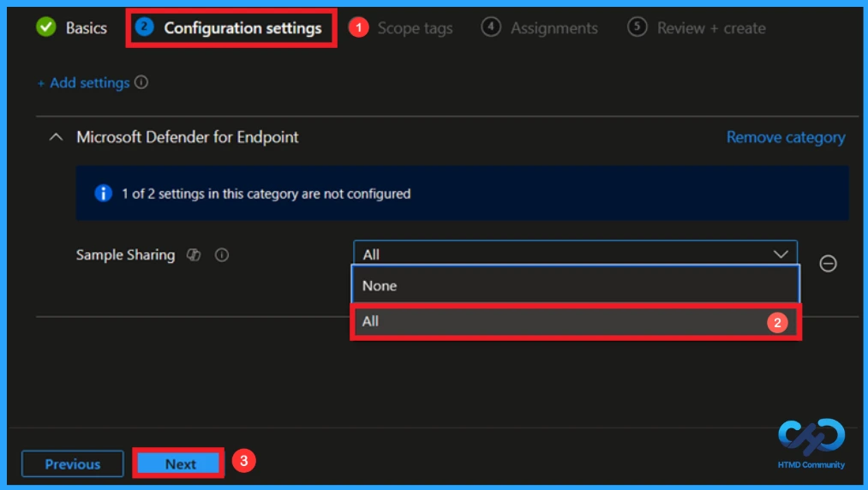
Task: Select the Configuration settings tab
Action: [230, 27]
